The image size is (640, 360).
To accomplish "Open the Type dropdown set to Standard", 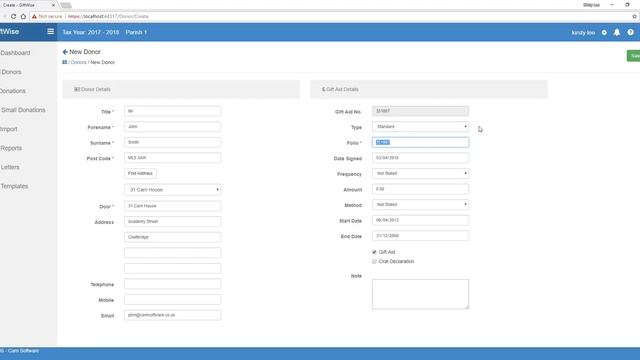I will coord(420,127).
